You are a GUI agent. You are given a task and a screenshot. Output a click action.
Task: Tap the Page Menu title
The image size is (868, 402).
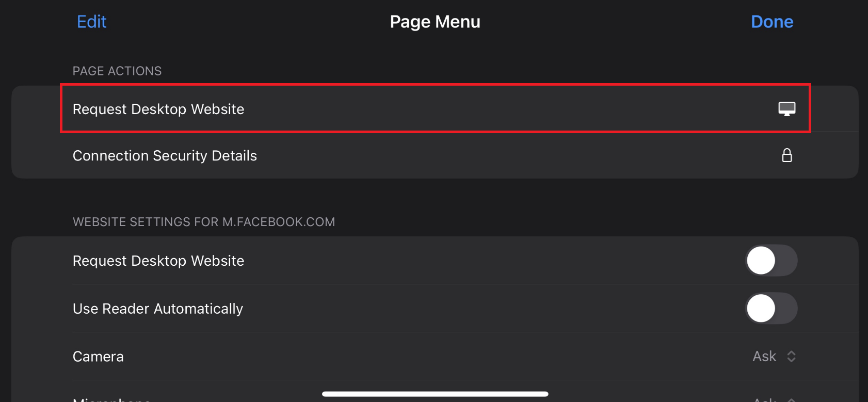[435, 22]
